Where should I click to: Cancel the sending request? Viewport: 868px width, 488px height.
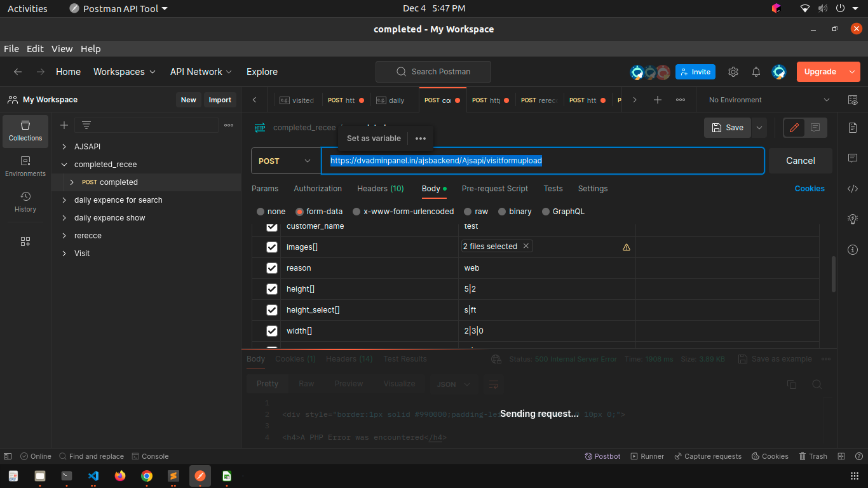point(801,161)
